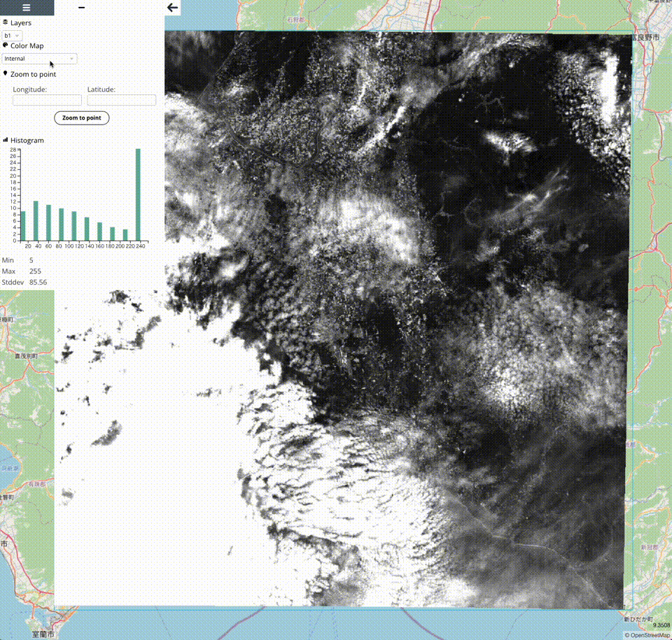Click the zoom level value 9.3508
672x640 pixels.
661,625
